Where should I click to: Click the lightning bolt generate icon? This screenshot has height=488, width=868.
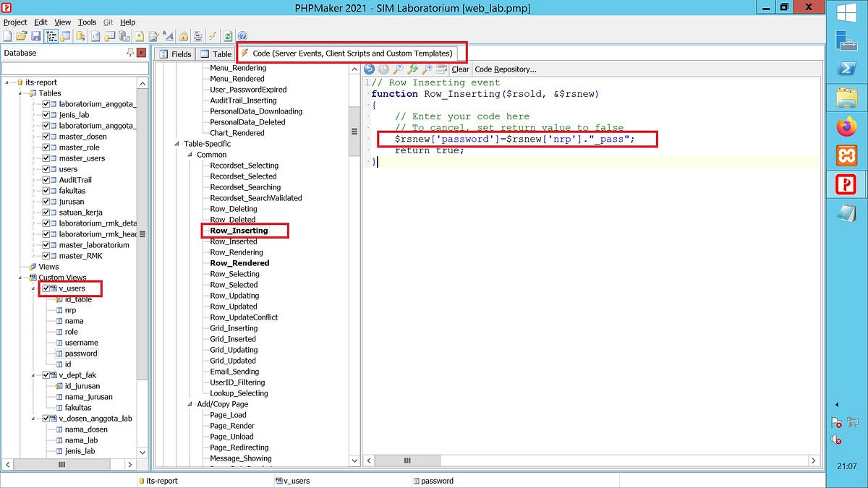click(x=213, y=36)
